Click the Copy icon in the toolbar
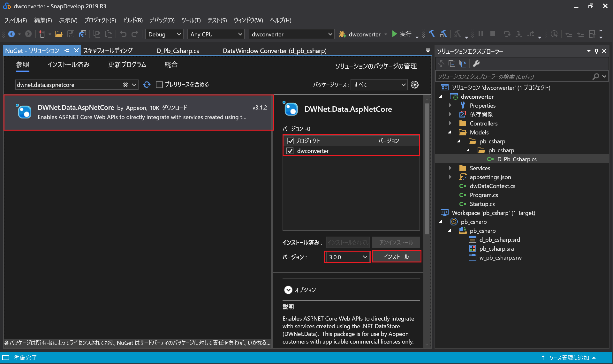This screenshot has width=613, height=364. (97, 34)
